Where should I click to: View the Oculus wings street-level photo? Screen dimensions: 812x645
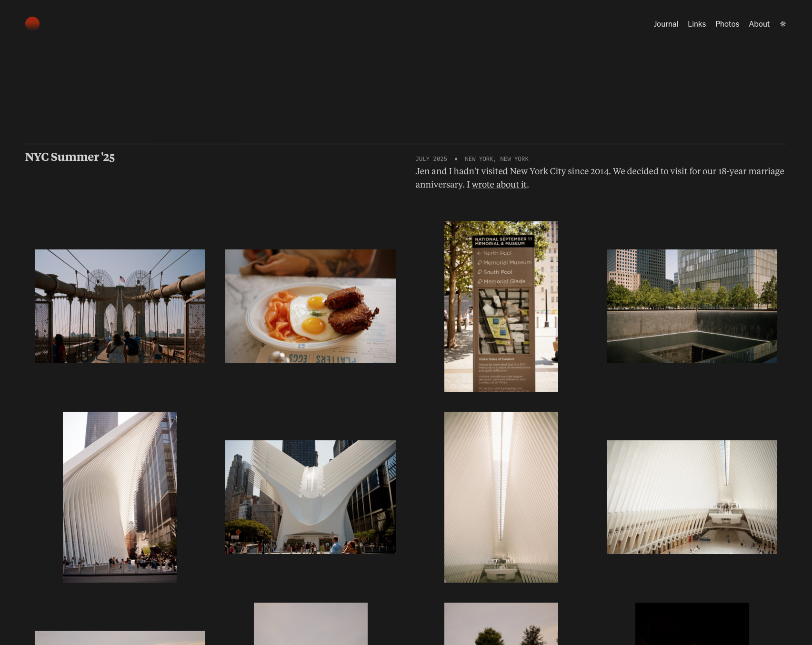point(310,497)
